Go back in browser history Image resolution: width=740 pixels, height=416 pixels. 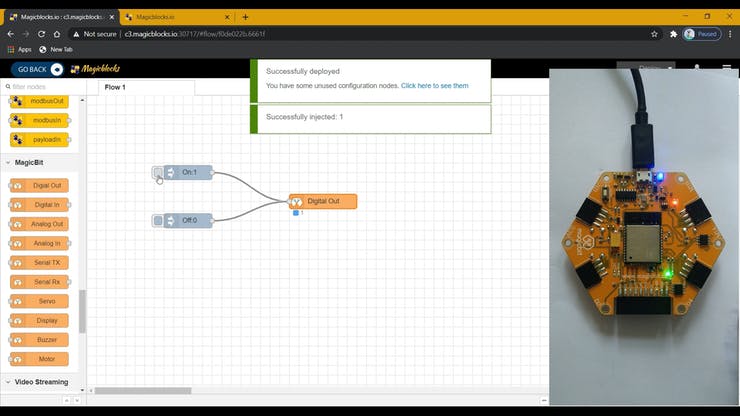coord(10,34)
